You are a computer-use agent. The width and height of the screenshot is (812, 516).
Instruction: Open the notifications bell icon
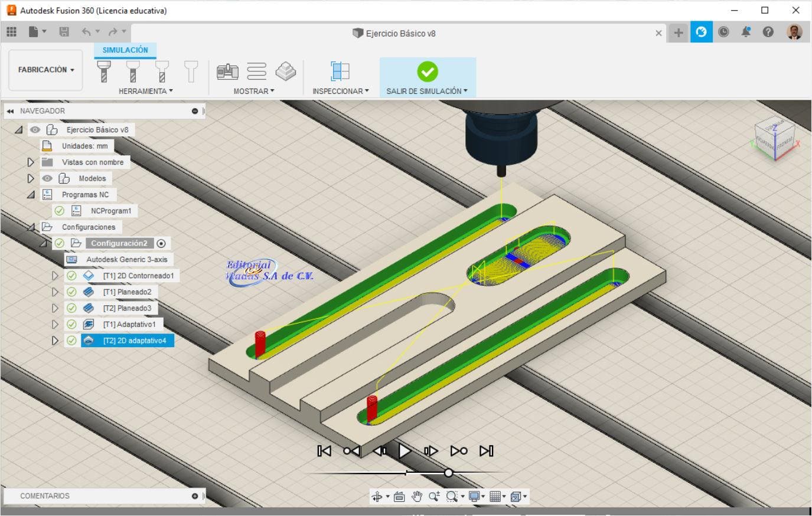(x=746, y=32)
